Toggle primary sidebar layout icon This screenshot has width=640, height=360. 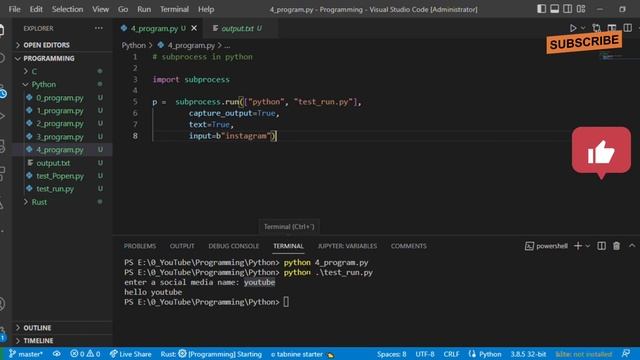click(541, 9)
